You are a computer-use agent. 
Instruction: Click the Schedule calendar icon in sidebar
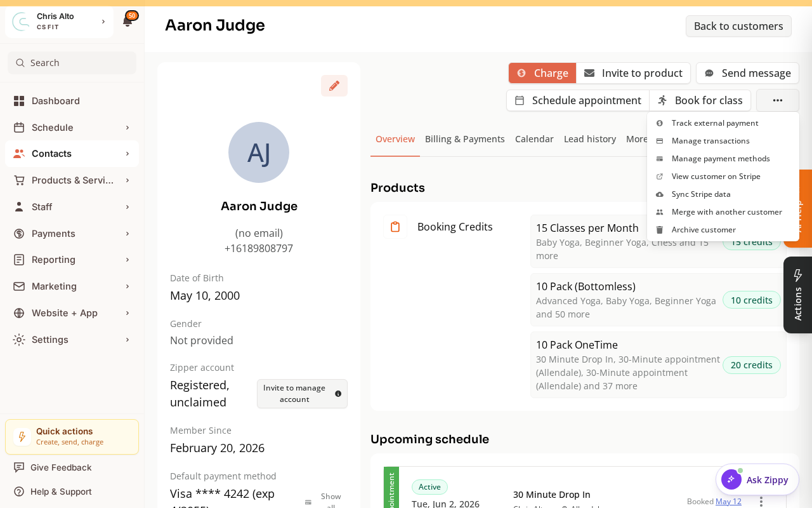click(19, 128)
